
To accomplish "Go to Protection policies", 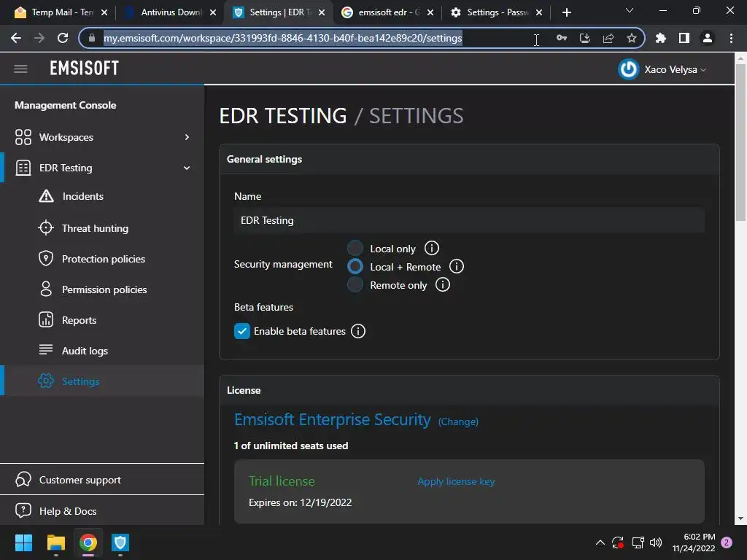I will 104,259.
